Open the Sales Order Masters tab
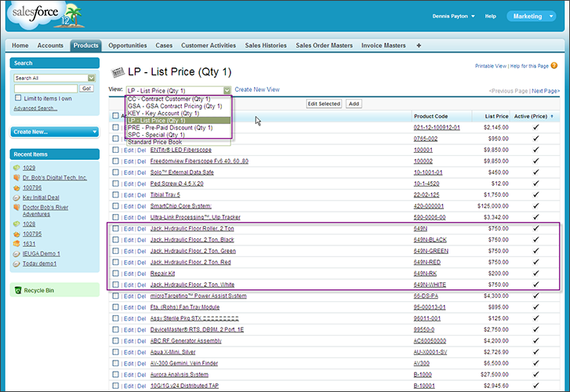The width and height of the screenshot is (570, 392). coord(325,45)
